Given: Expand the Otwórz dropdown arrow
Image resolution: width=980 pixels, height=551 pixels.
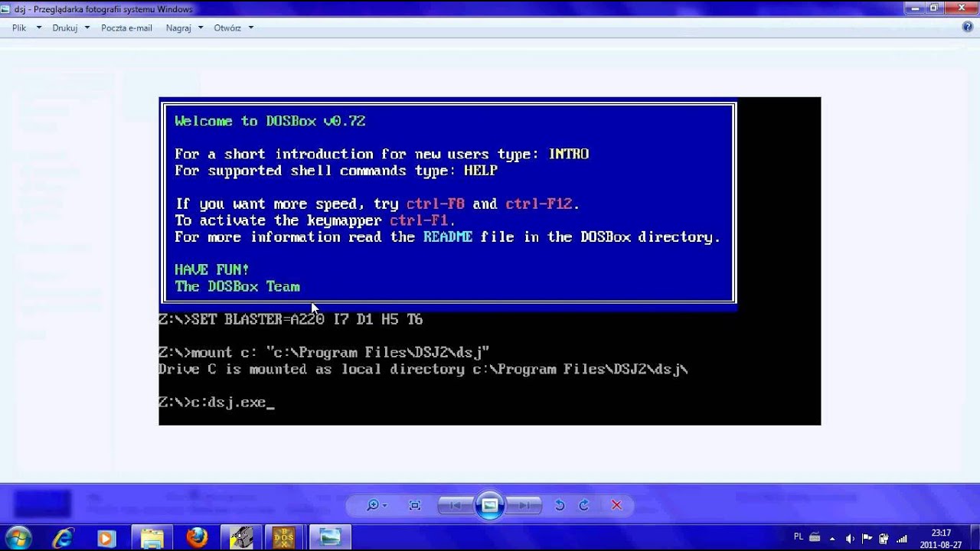Looking at the screenshot, I should coord(250,28).
